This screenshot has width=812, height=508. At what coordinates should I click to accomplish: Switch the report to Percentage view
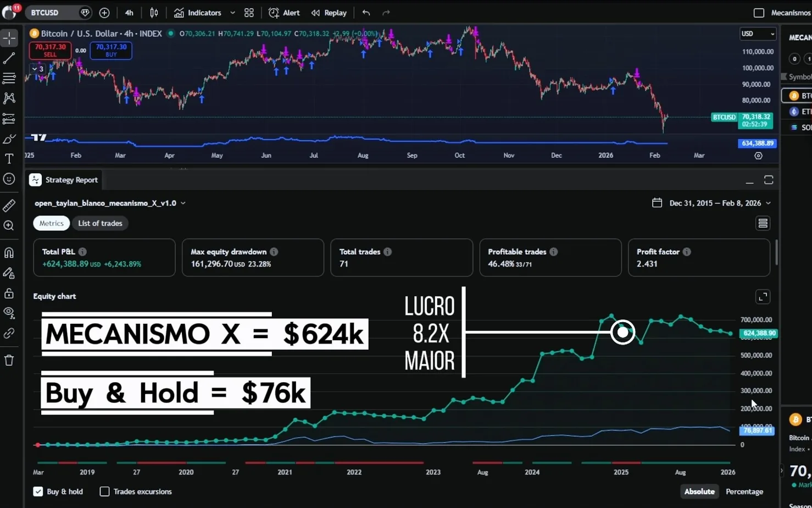(744, 491)
